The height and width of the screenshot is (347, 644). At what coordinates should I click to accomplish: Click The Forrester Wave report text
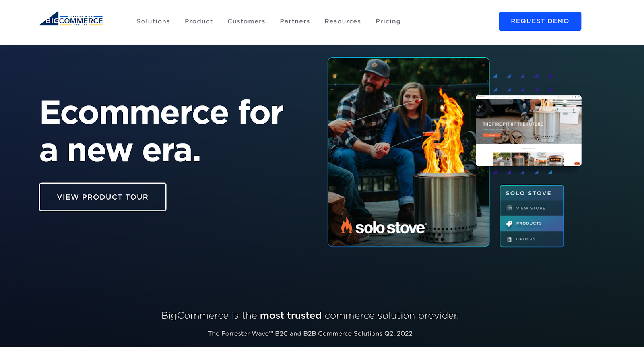point(310,333)
